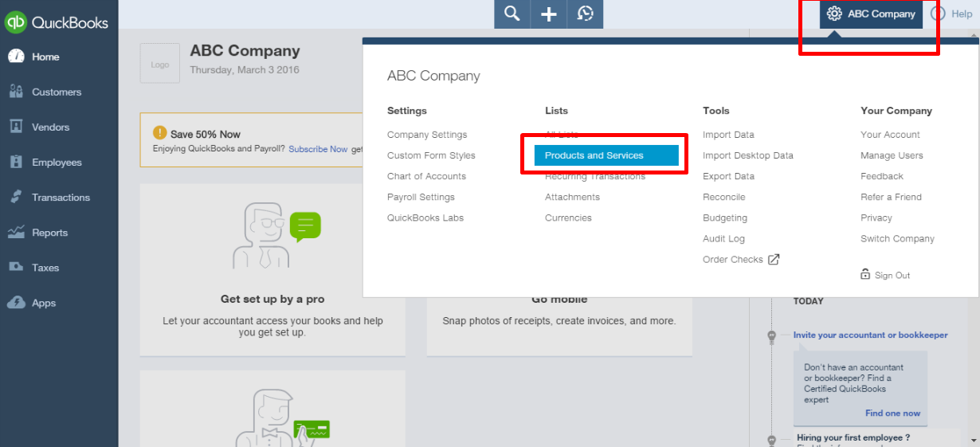Select Employees in the sidebar
The height and width of the screenshot is (447, 980).
tap(57, 163)
